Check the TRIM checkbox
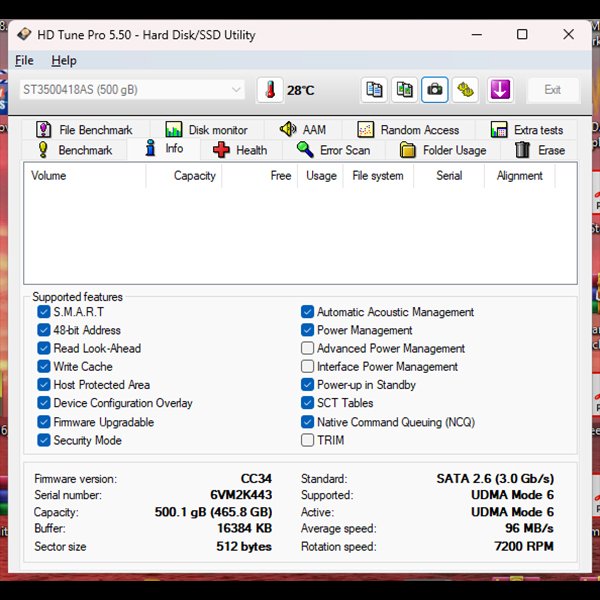Viewport: 600px width, 600px height. point(307,440)
